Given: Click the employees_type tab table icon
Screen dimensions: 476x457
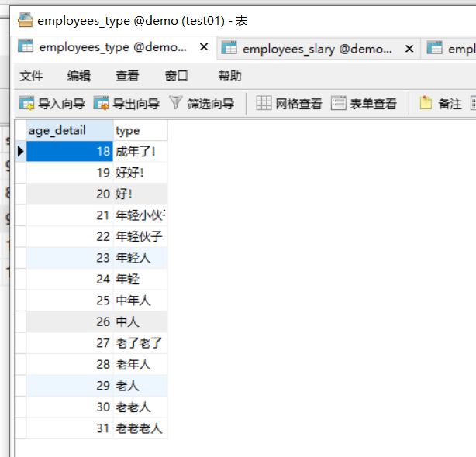Looking at the screenshot, I should (x=26, y=46).
